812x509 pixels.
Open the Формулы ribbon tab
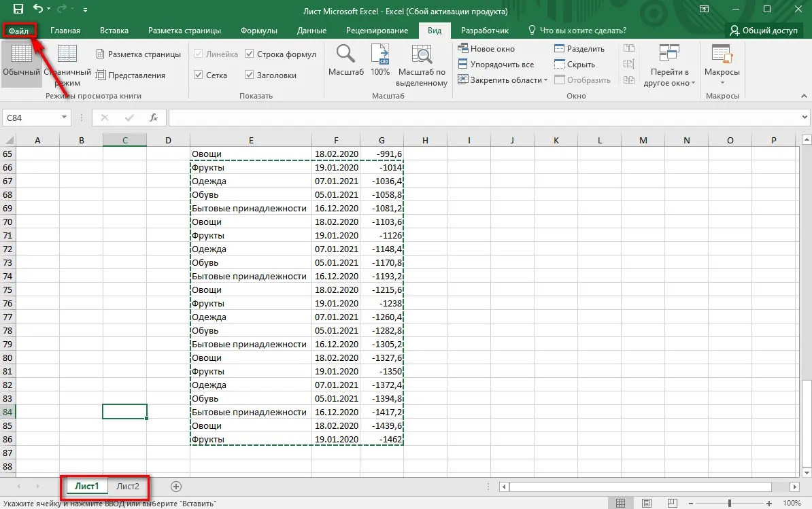(259, 31)
